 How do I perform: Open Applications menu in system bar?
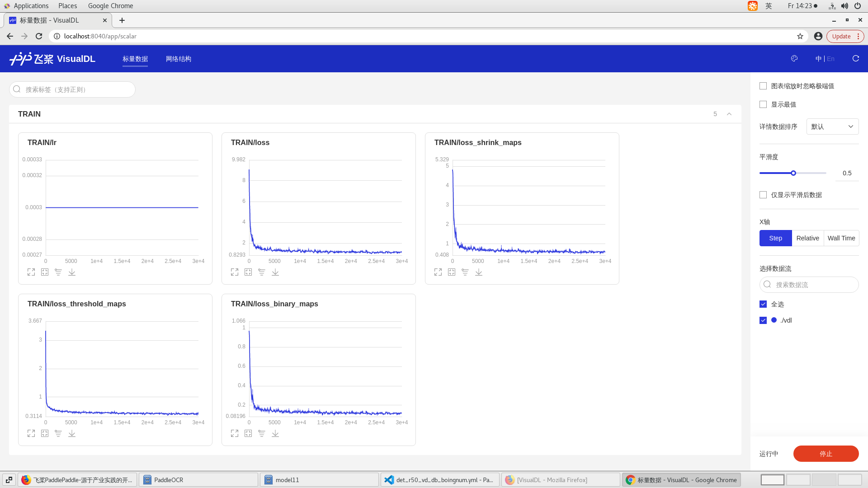tap(31, 6)
